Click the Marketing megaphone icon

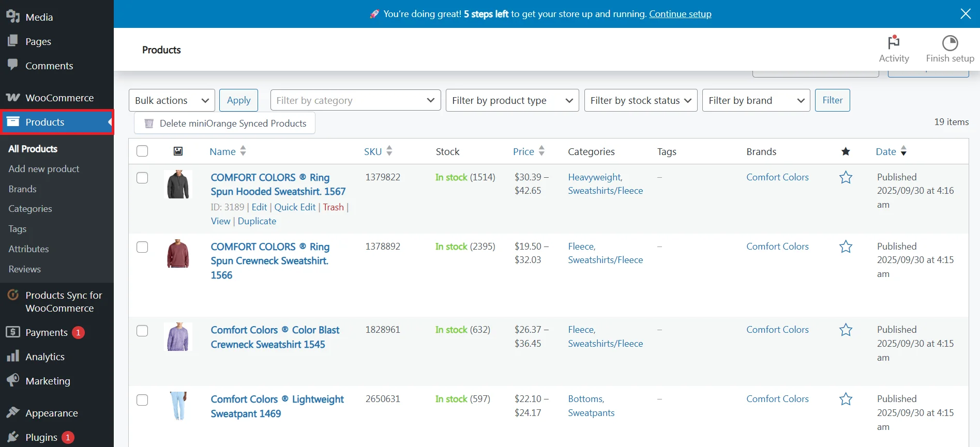click(x=13, y=380)
